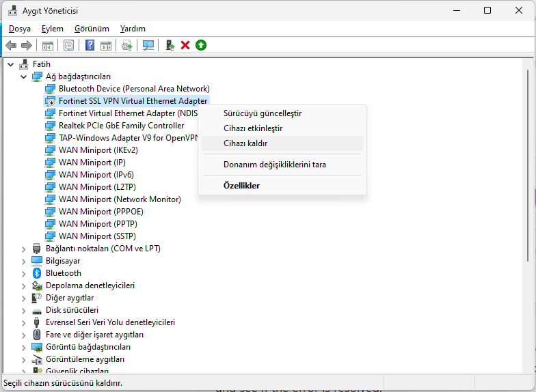Toggle the console tree pane toolbar icon
Screen dimensions: 536x392
(x=48, y=45)
